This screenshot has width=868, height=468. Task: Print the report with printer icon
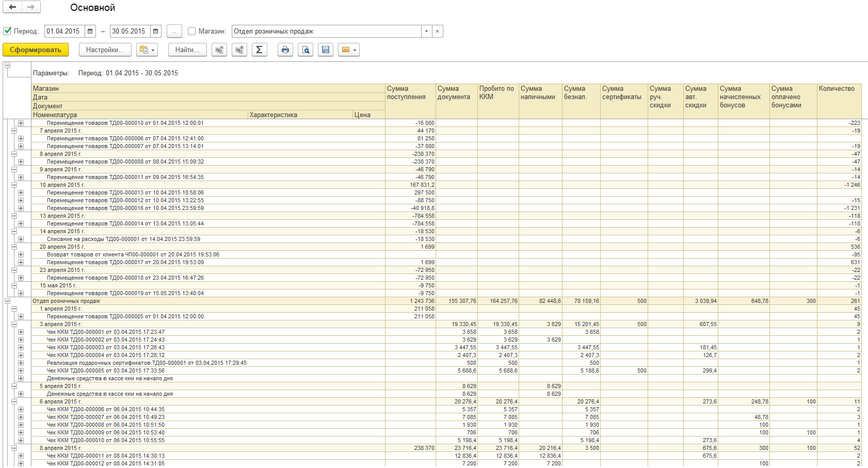[x=285, y=50]
